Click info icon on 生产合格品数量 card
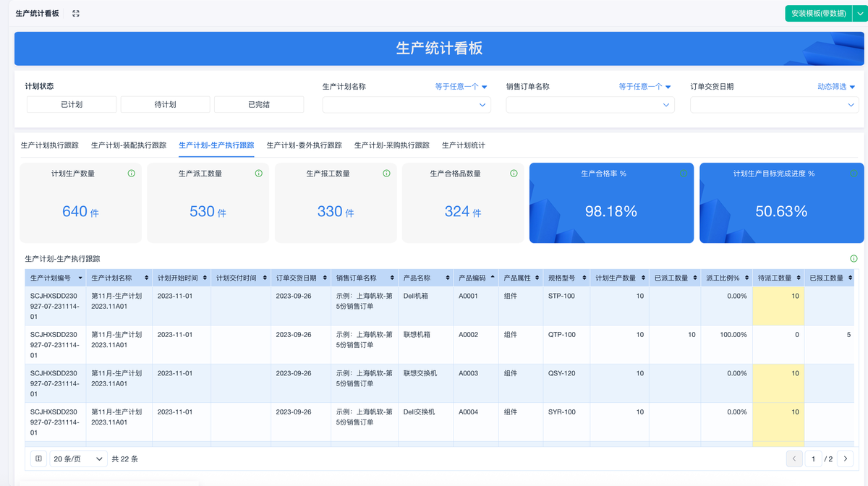 [x=514, y=174]
